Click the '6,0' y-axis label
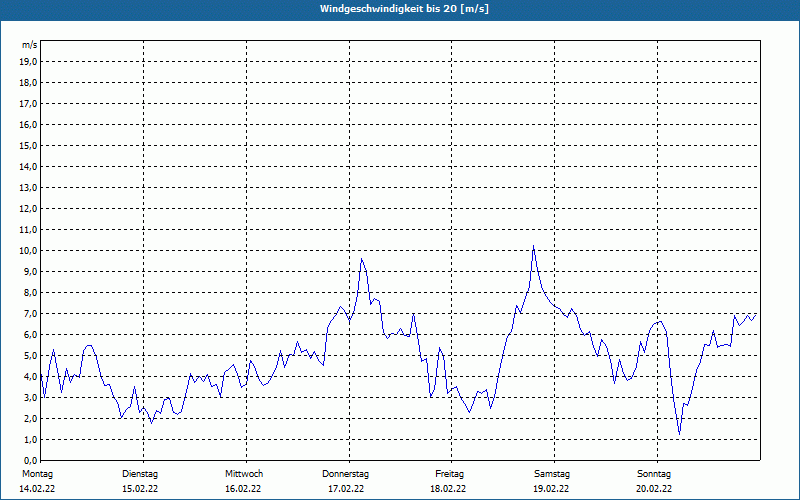 (30, 335)
